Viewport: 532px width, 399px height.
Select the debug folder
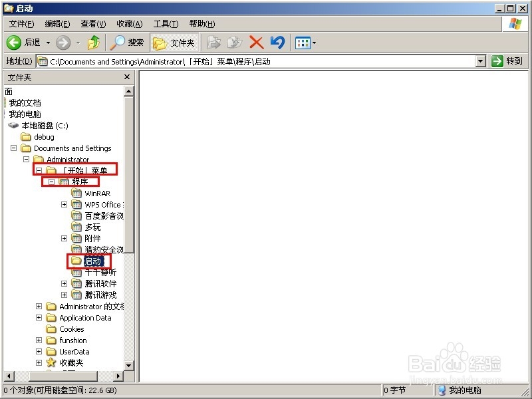coord(44,137)
